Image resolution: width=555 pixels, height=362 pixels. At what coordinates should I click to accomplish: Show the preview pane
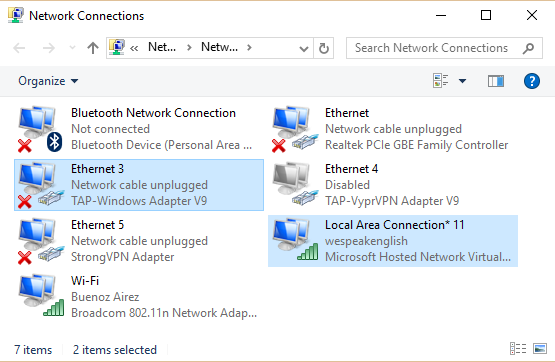coord(496,81)
